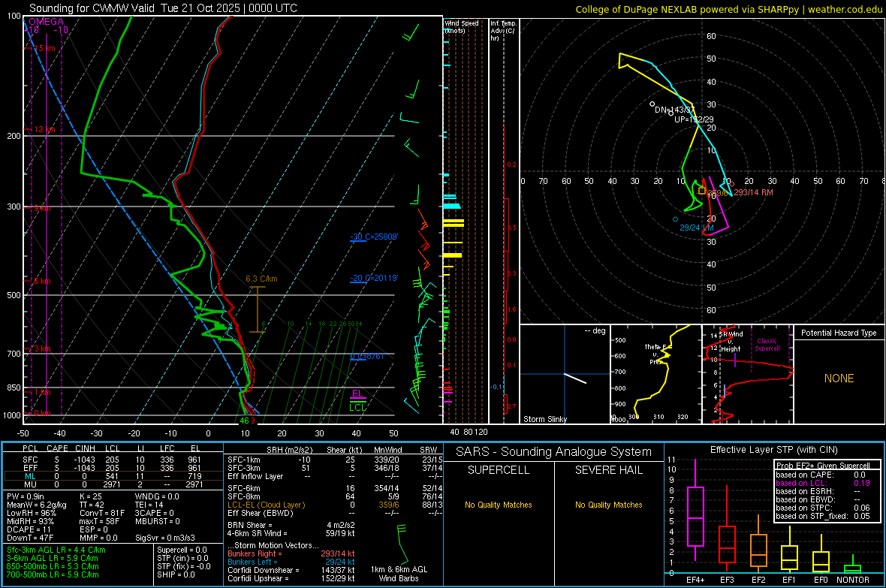Viewport: 886px width, 588px height.
Task: Click the -20 C=20119' height label
Action: point(373,278)
